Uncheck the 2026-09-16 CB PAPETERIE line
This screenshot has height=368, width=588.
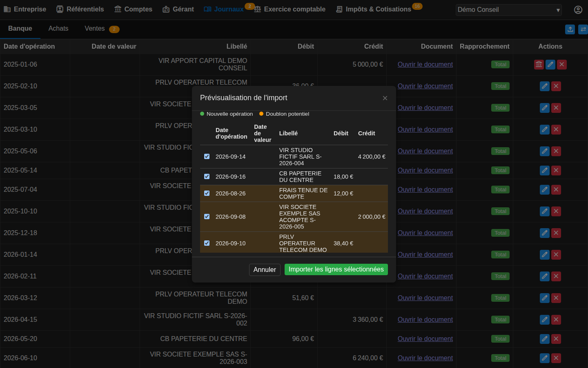coord(207,177)
